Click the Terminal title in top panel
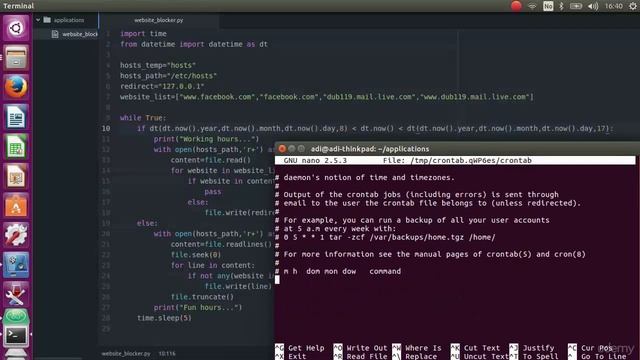Image resolution: width=640 pixels, height=360 pixels. tap(18, 6)
